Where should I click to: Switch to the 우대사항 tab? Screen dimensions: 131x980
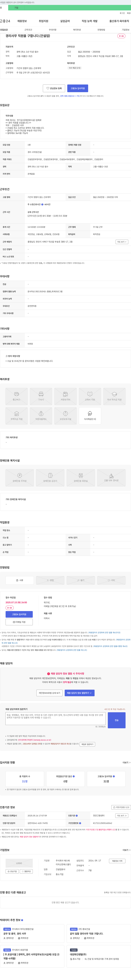click(53, 30)
